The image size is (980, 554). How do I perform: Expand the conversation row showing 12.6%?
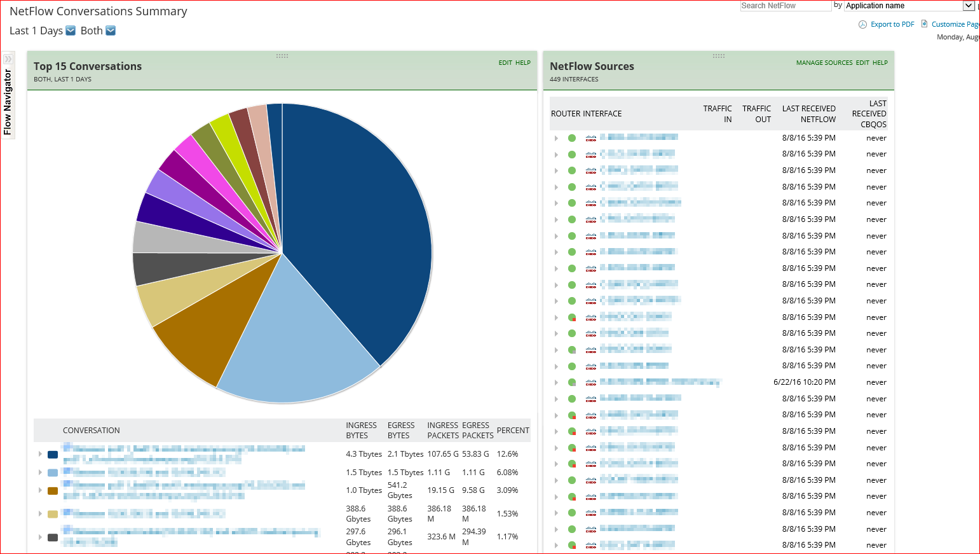(x=40, y=454)
